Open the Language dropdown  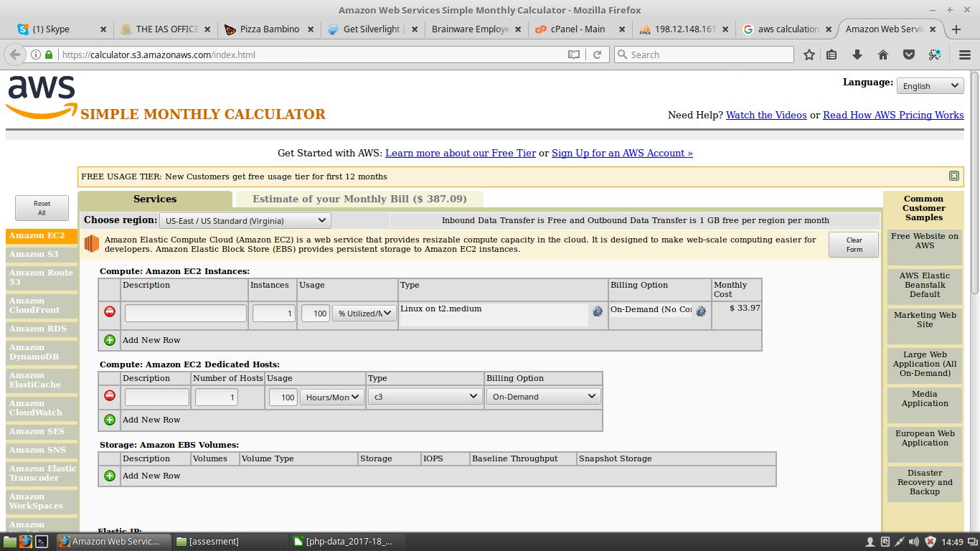[x=930, y=85]
